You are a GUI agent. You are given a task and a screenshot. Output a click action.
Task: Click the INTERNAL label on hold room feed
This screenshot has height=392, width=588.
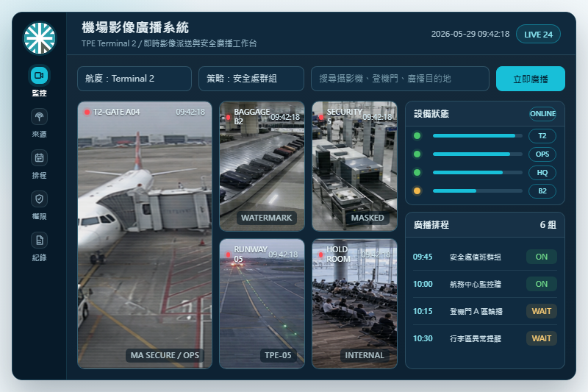(365, 355)
